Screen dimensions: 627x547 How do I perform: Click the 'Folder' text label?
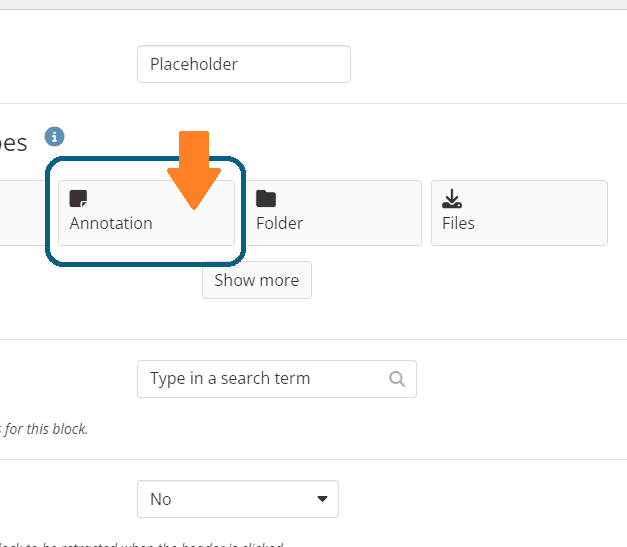(x=279, y=223)
